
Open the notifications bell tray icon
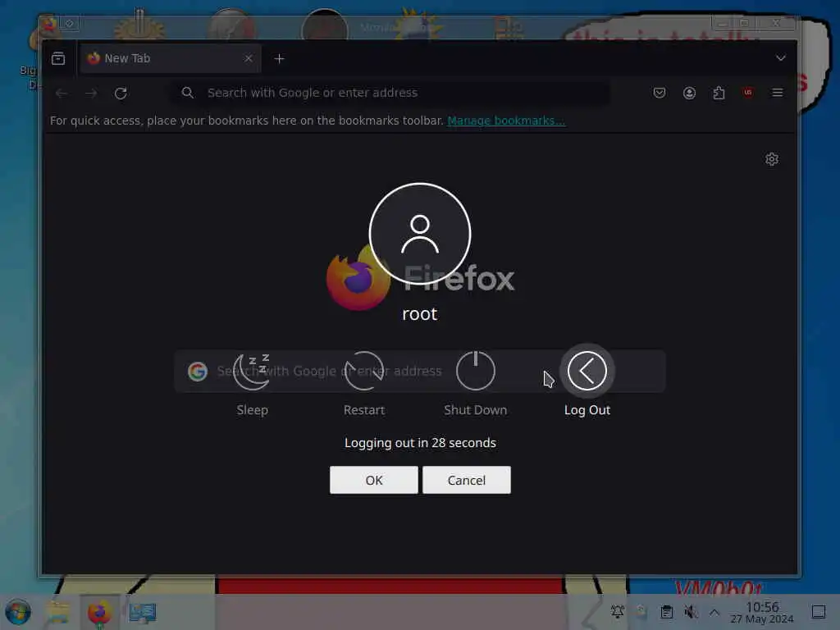pyautogui.click(x=618, y=611)
